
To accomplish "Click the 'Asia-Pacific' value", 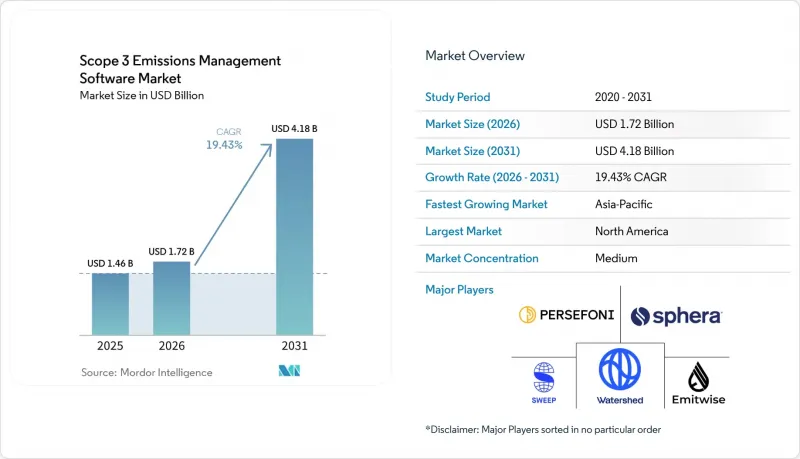I will 623,204.
